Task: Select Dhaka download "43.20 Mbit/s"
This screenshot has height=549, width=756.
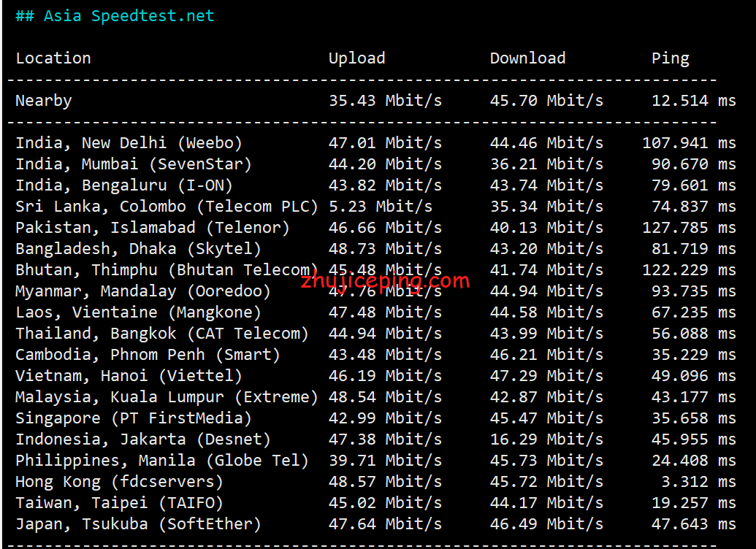Action: click(546, 249)
